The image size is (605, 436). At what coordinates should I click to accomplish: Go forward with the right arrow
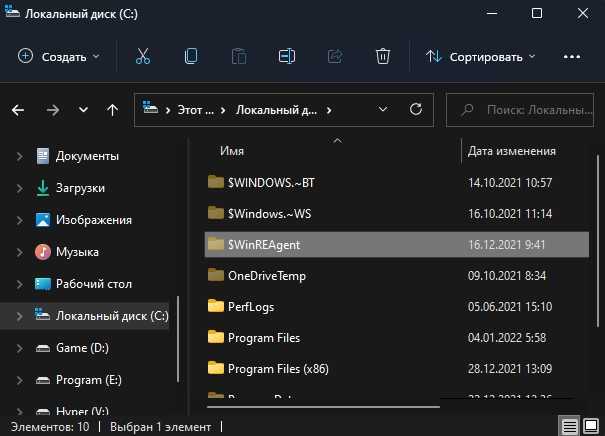(x=52, y=110)
